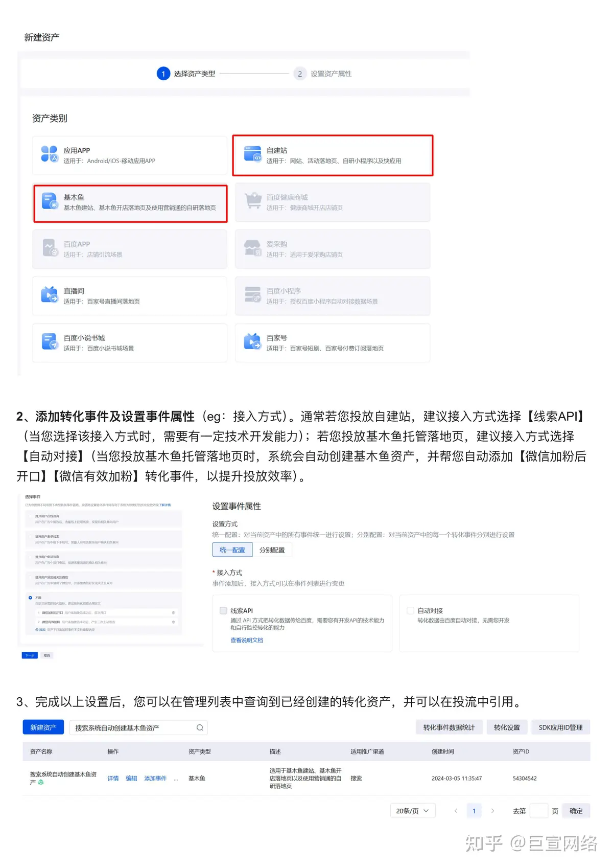Click the 百家号 asset icon
The width and height of the screenshot is (613, 868).
[x=253, y=341]
